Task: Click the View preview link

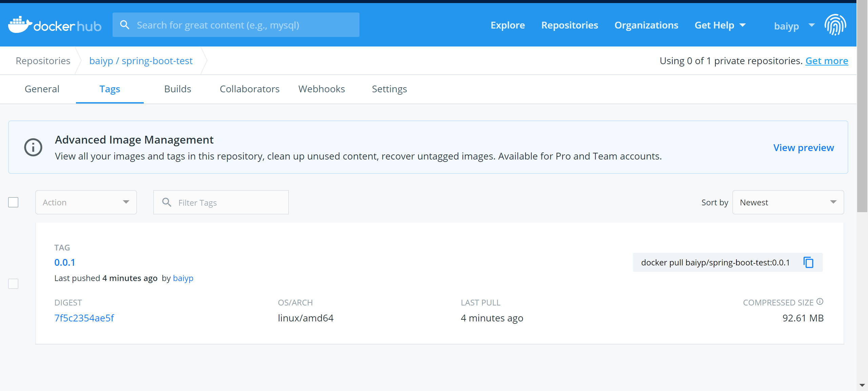Action: click(x=804, y=148)
